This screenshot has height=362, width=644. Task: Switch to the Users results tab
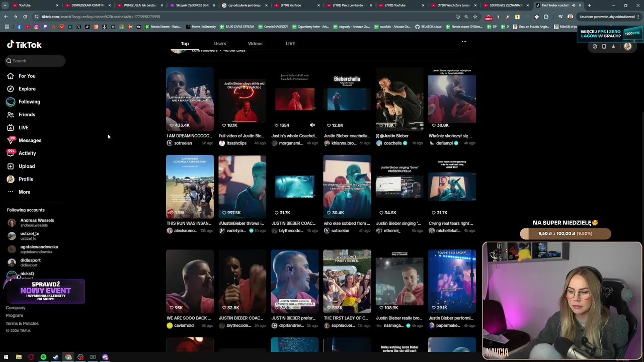(220, 44)
